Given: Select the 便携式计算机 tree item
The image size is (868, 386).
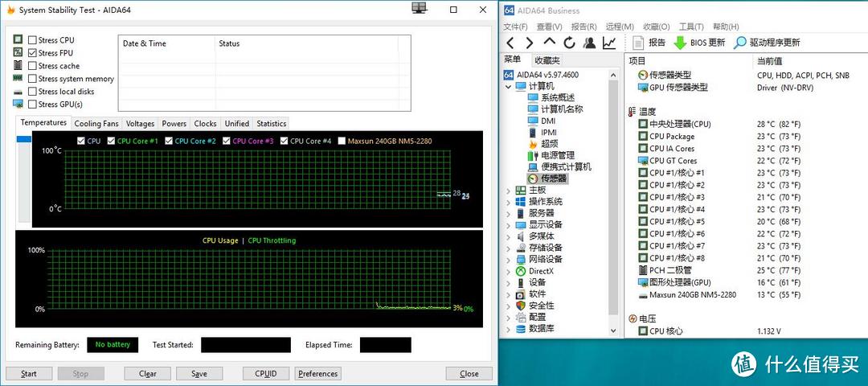Looking at the screenshot, I should (559, 166).
